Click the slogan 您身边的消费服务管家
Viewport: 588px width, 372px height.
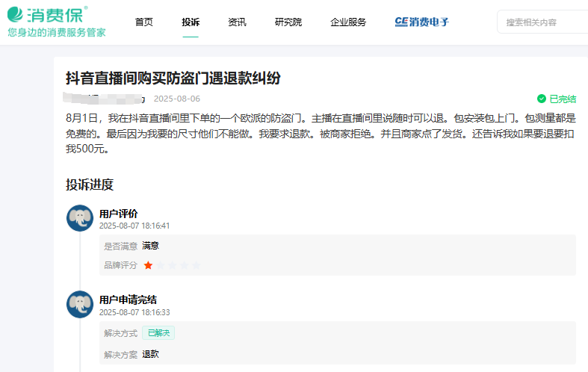57,33
